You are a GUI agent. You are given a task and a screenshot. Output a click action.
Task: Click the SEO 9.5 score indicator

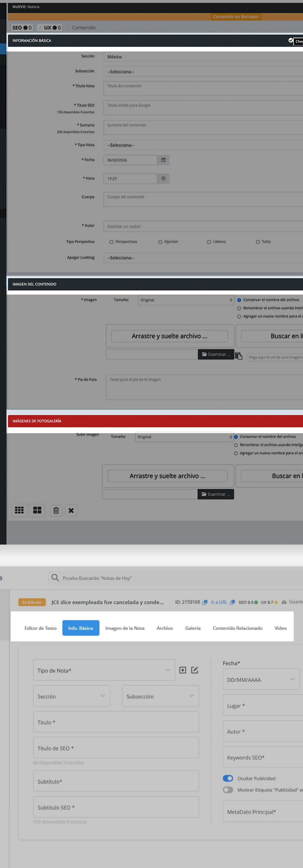pyautogui.click(x=248, y=602)
